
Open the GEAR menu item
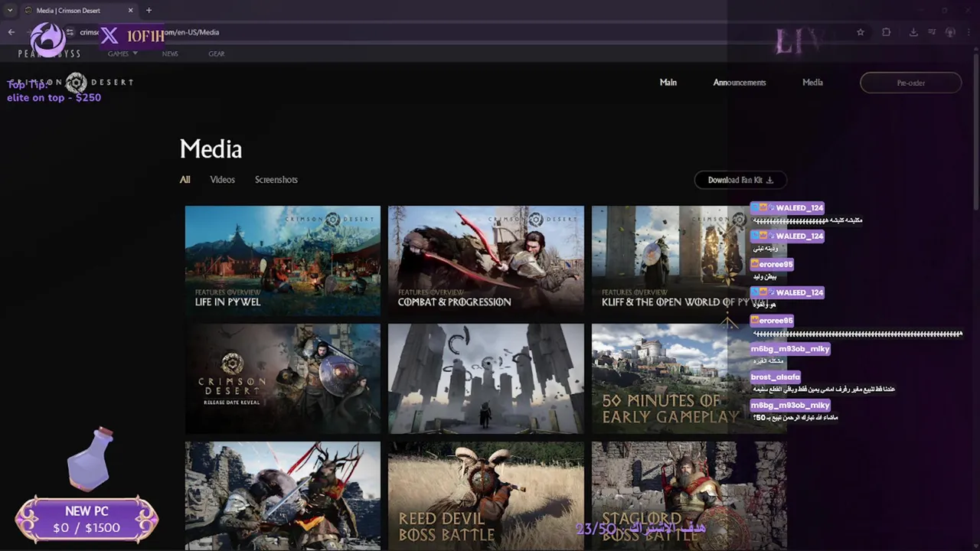pyautogui.click(x=217, y=54)
